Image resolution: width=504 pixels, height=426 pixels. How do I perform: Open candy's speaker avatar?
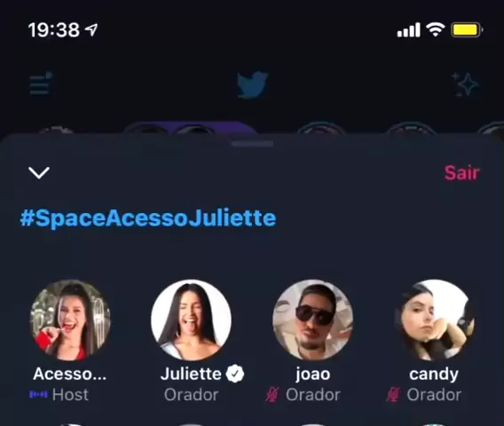point(434,320)
